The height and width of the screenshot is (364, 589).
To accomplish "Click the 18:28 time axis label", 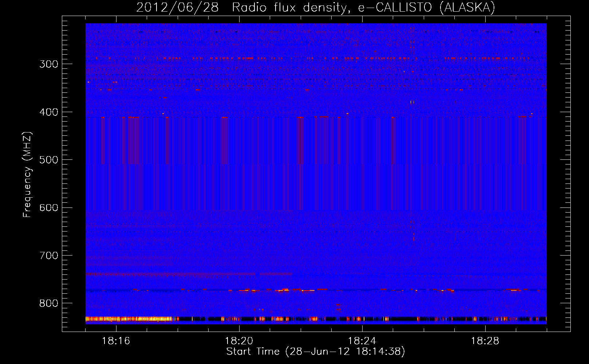I will click(x=485, y=341).
